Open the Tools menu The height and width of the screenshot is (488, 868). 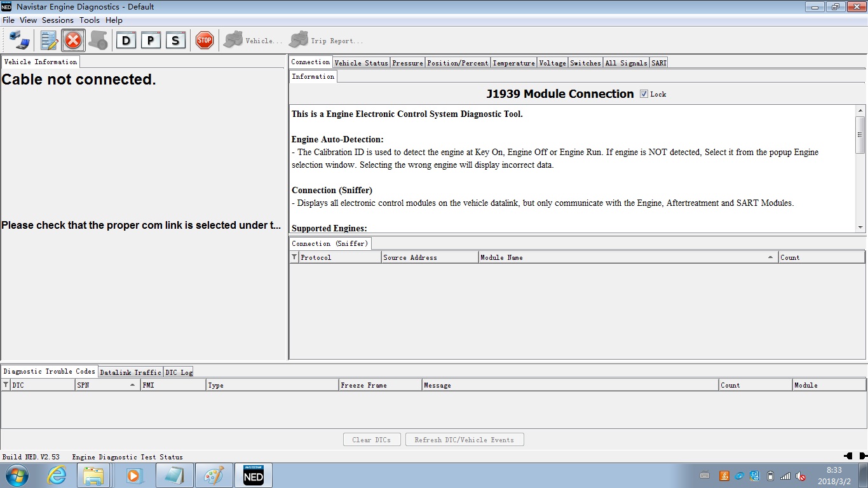[x=90, y=20]
